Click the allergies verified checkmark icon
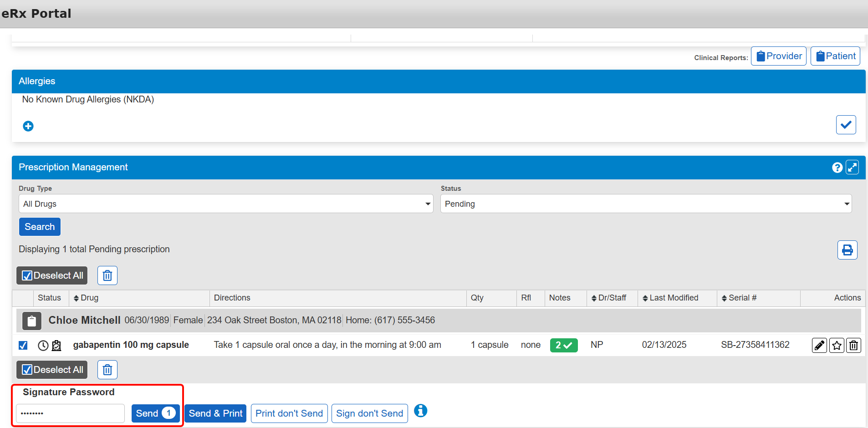 [846, 125]
